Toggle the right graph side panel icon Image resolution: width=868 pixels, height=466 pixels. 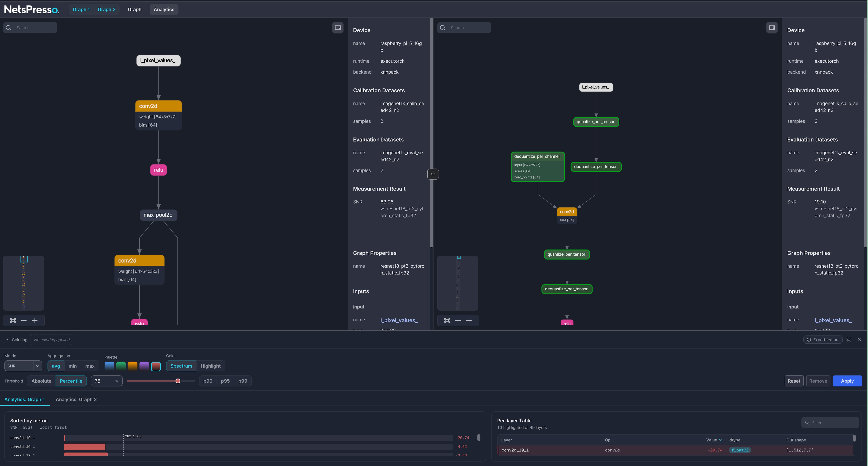[x=772, y=28]
